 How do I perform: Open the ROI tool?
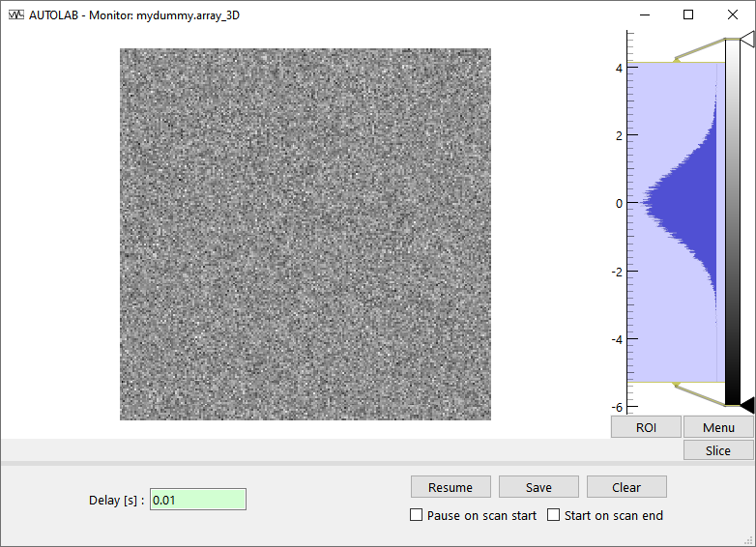pyautogui.click(x=646, y=427)
